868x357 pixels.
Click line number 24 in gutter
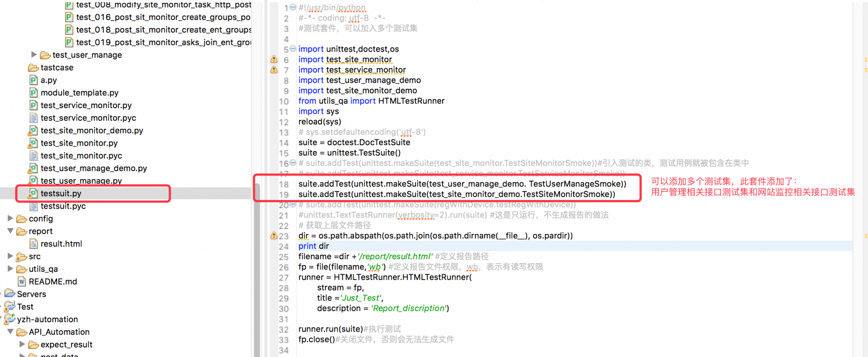[x=283, y=247]
